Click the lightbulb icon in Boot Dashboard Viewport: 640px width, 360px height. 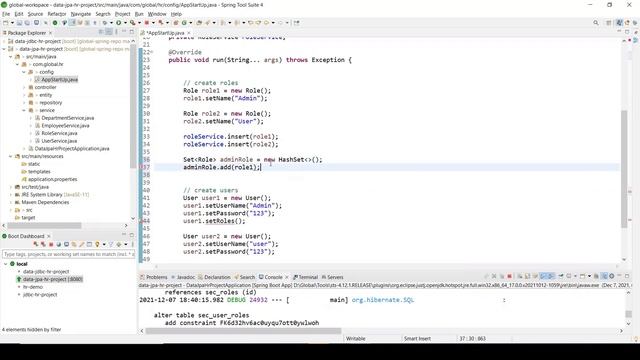(97, 244)
